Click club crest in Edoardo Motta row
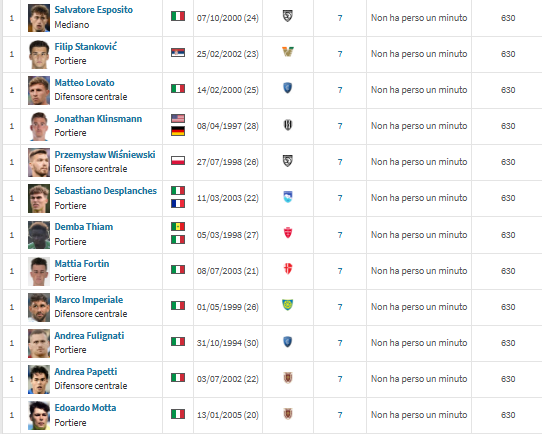 (288, 413)
